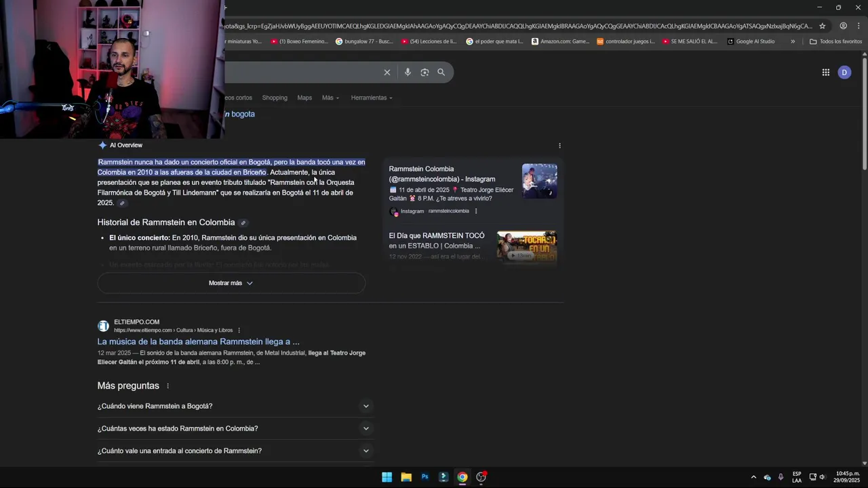Expand the AI Overview with 'Mostrar más'
868x488 pixels.
click(x=231, y=283)
